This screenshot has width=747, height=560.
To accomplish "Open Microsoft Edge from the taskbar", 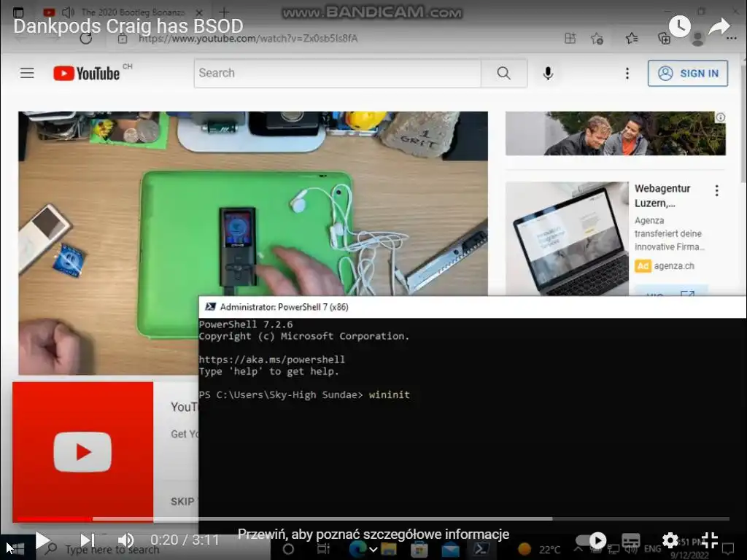I will pyautogui.click(x=357, y=549).
